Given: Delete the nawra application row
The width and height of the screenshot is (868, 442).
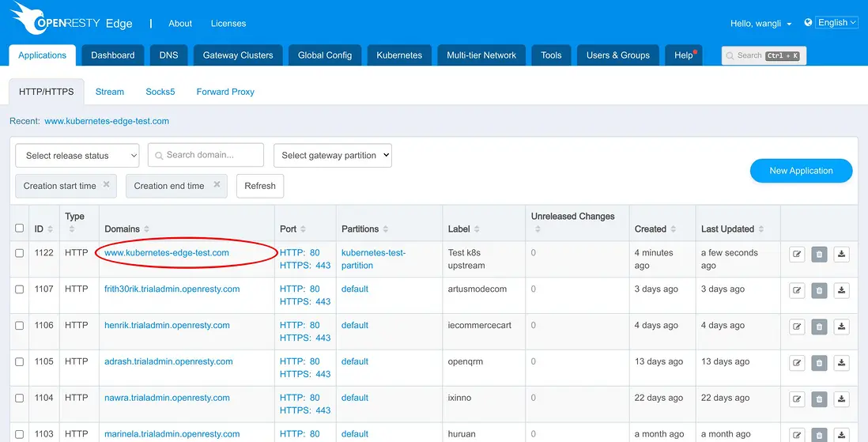Looking at the screenshot, I should (819, 399).
